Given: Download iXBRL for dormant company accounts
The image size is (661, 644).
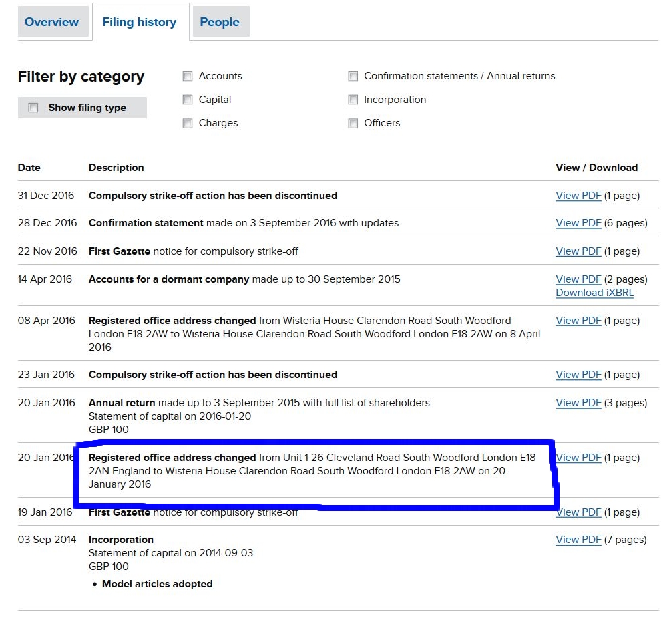Looking at the screenshot, I should [594, 293].
